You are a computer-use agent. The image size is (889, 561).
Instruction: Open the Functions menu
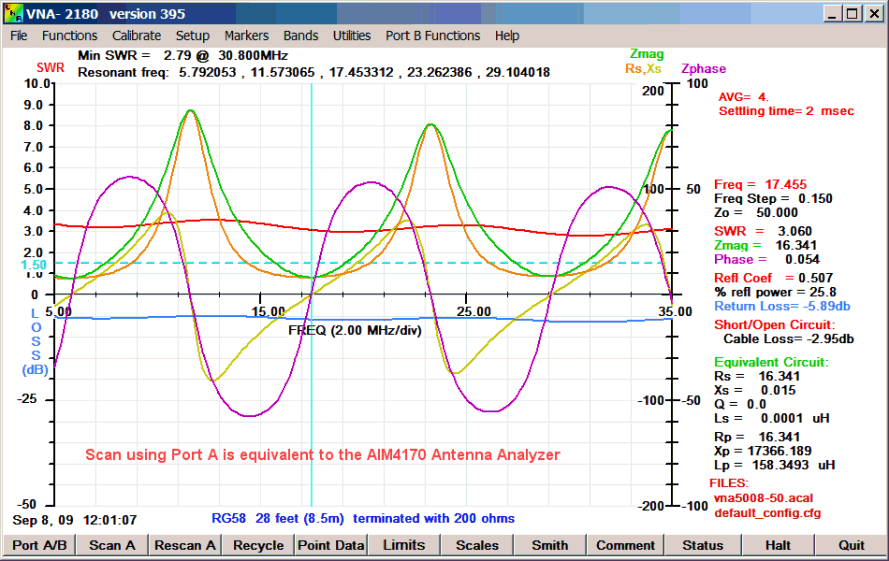69,36
